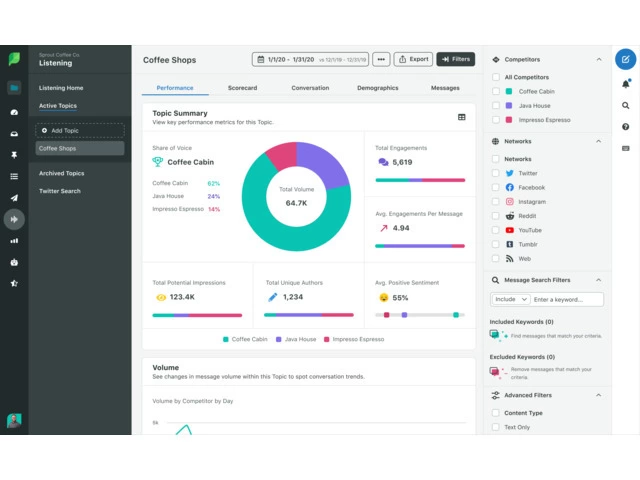Check the Twitter network checkbox

496,173
